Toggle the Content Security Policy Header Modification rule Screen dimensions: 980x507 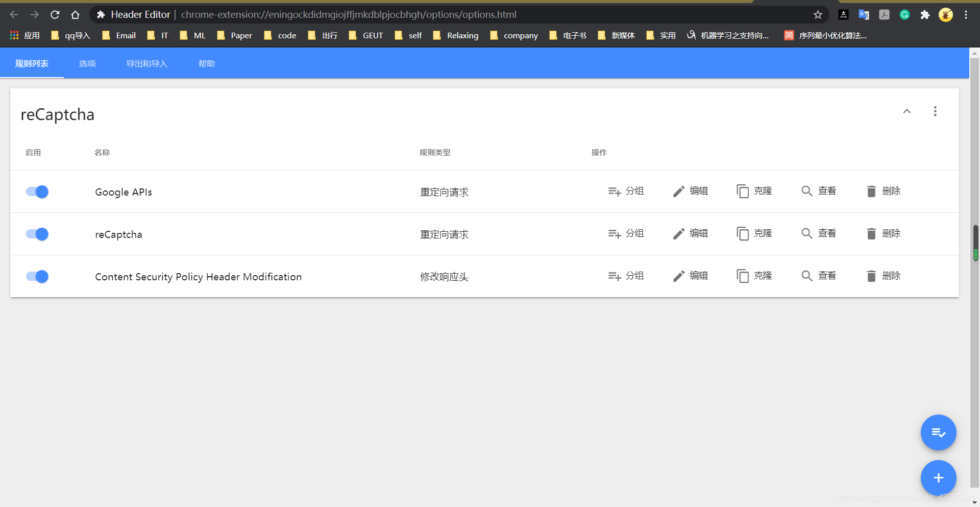tap(37, 276)
